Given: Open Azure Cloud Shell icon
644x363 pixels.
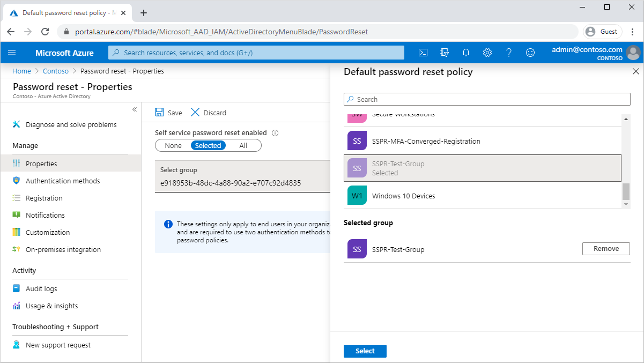Looking at the screenshot, I should point(423,53).
